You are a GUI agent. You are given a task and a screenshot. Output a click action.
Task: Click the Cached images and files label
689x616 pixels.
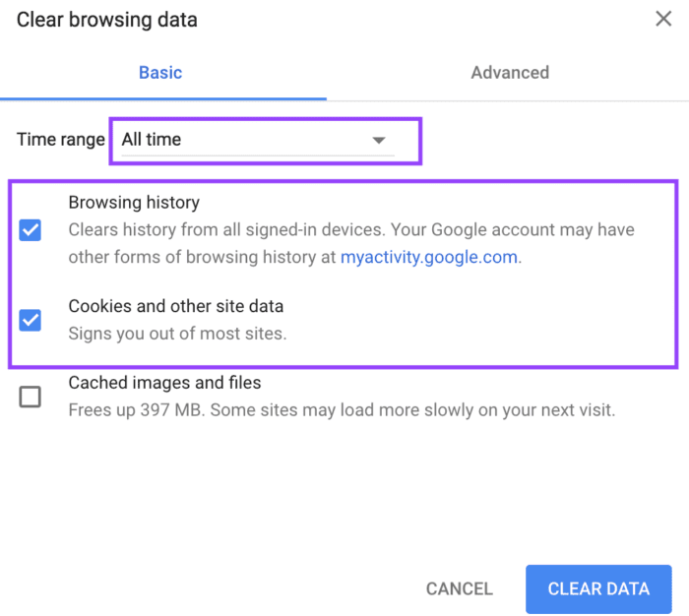coord(164,383)
